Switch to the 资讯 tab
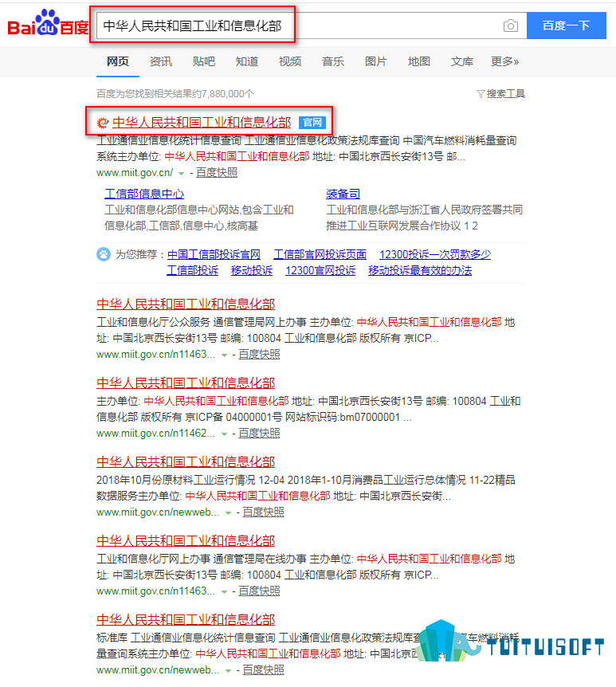The width and height of the screenshot is (616, 687). click(161, 61)
